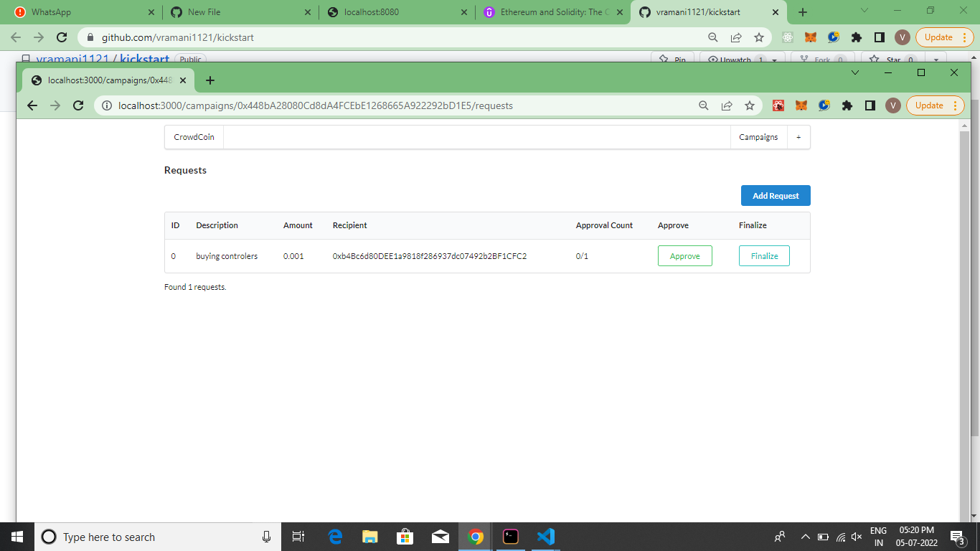Open the terminal app from the taskbar
This screenshot has height=551, width=980.
point(511,537)
